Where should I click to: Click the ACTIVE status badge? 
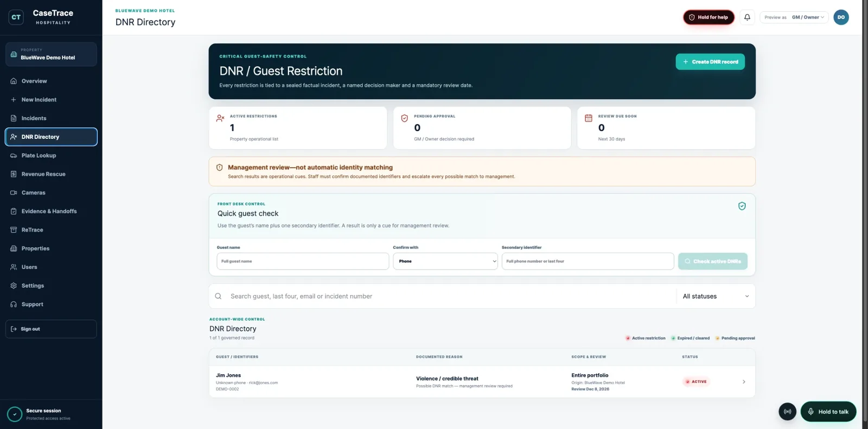pos(696,382)
